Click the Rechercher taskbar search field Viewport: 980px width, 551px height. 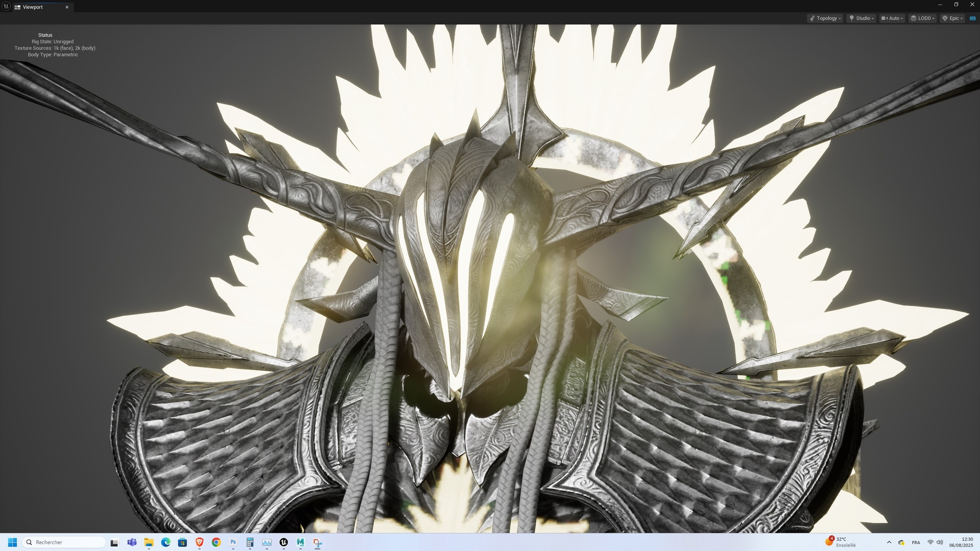[x=64, y=542]
